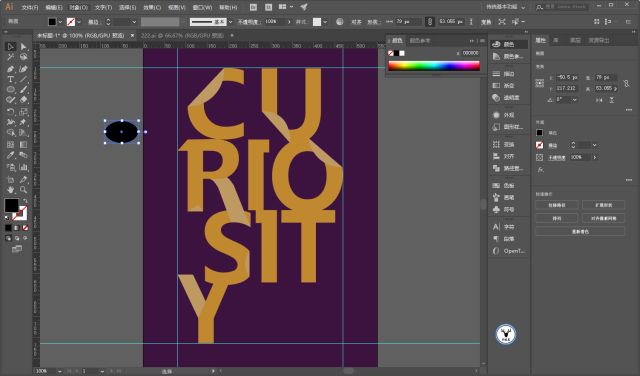Switch to the 222.ai document tab
Image resolution: width=640 pixels, height=376 pixels.
182,36
